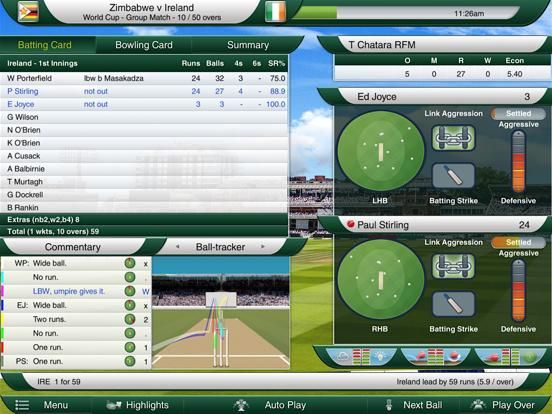Switch to the Bowling Card tab
The height and width of the screenshot is (414, 552).
tap(144, 45)
